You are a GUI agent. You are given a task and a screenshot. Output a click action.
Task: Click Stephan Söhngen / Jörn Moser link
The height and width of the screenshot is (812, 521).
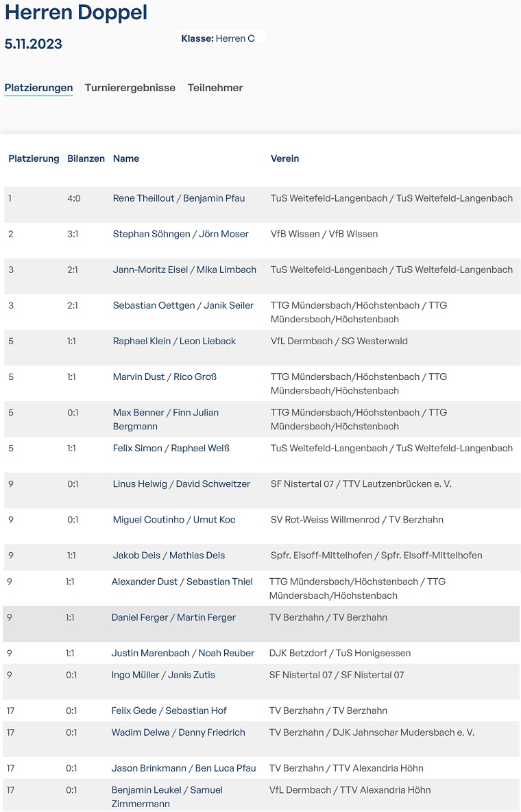click(x=180, y=234)
